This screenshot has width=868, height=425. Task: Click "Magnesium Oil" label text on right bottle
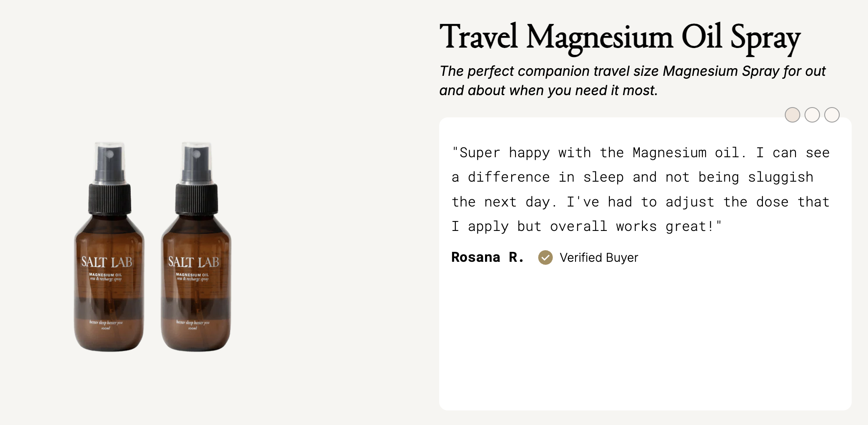(x=192, y=275)
